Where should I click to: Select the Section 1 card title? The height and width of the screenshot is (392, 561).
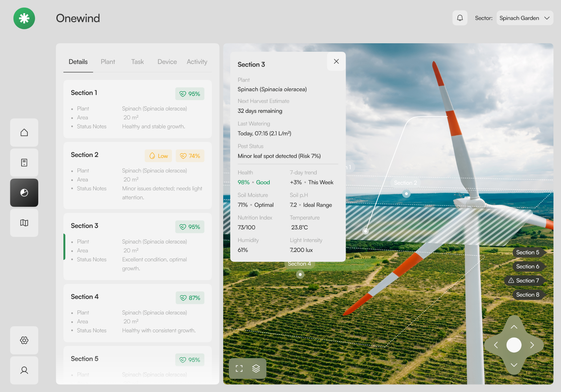(x=84, y=93)
